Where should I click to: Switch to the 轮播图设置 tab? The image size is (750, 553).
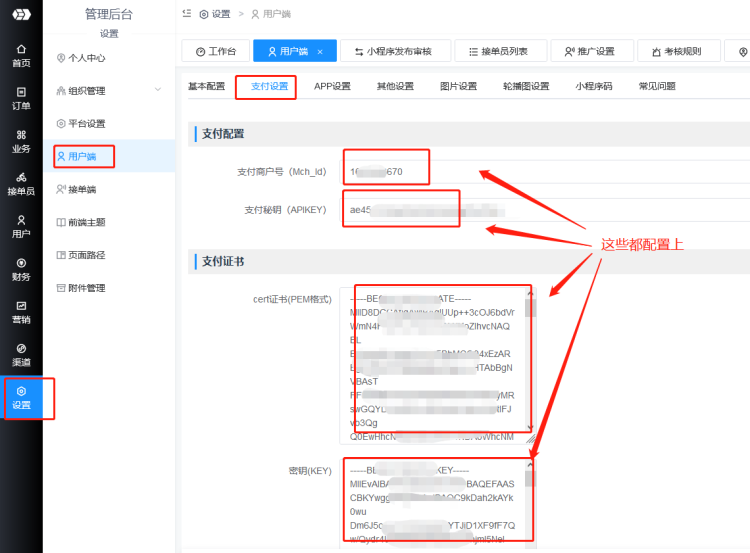[526, 87]
